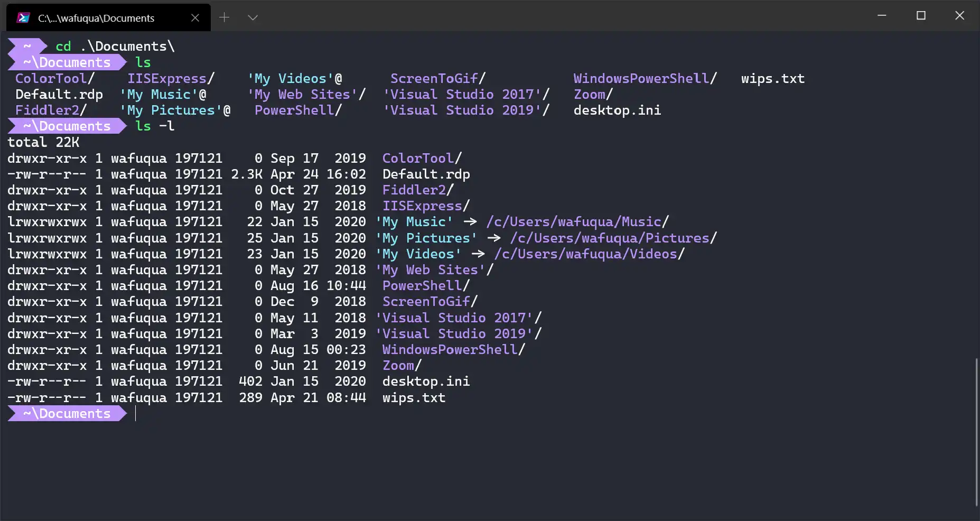The image size is (980, 521).
Task: Place cursor at the empty prompt line
Action: 136,414
